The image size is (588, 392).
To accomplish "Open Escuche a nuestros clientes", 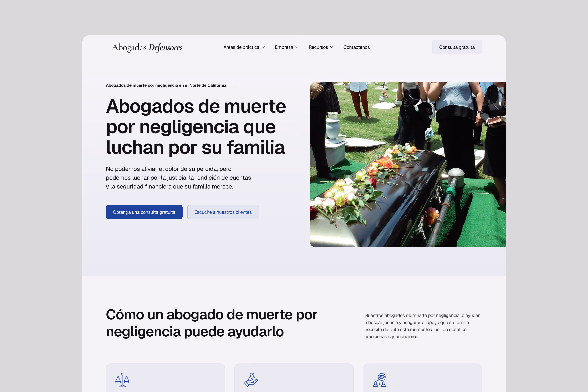I will 223,212.
